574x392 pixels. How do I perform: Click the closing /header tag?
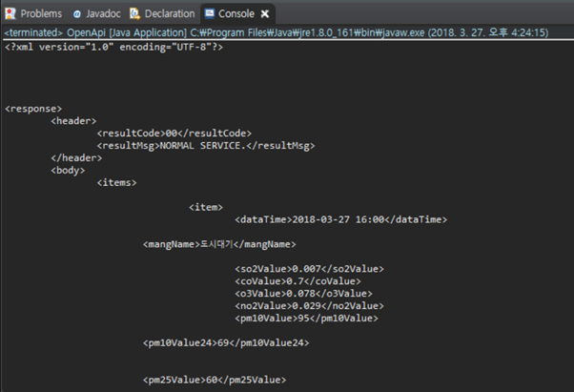click(76, 157)
